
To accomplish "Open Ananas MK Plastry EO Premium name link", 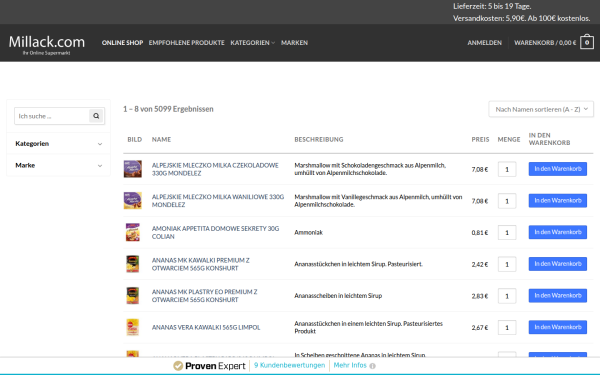I will tap(204, 296).
